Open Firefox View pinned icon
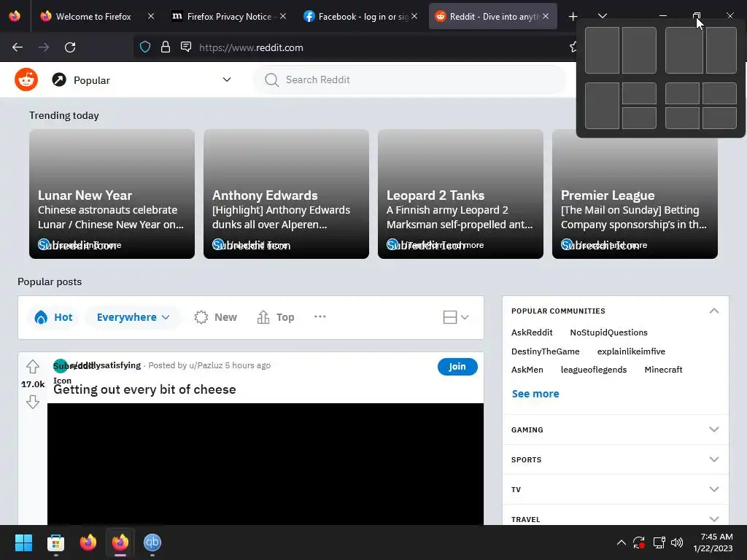 pos(15,16)
